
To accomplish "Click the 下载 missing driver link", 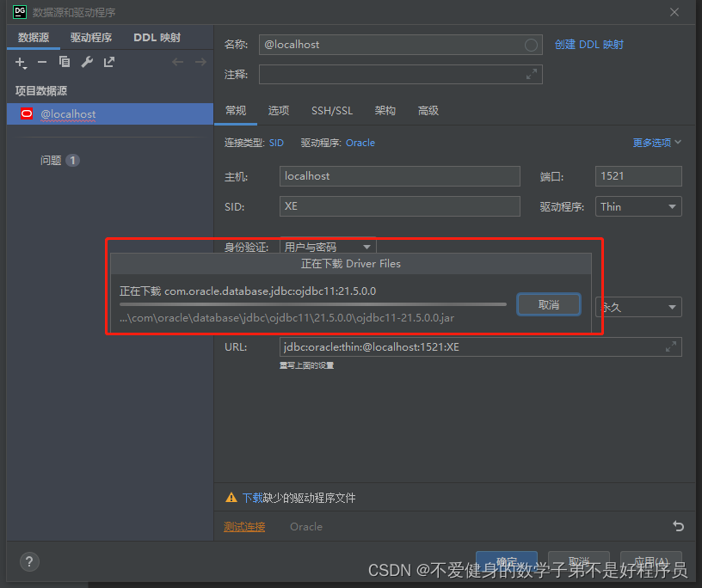I will [x=252, y=498].
